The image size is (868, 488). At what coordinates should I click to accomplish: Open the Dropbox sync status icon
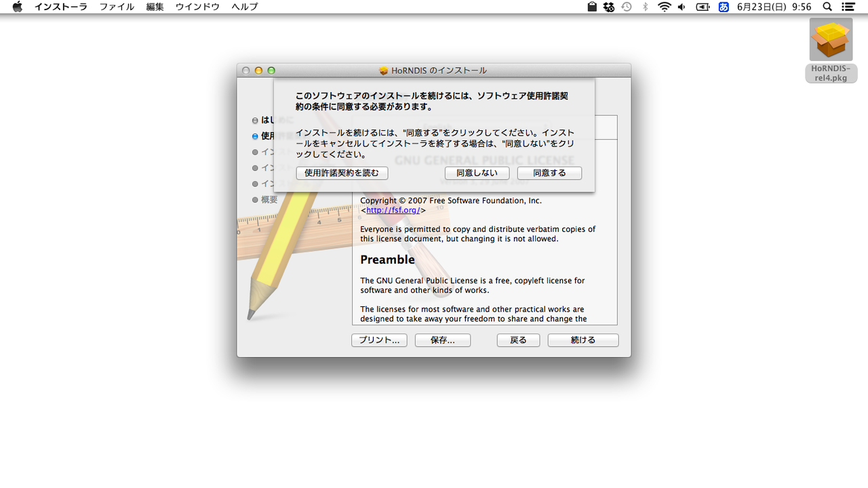pyautogui.click(x=609, y=7)
